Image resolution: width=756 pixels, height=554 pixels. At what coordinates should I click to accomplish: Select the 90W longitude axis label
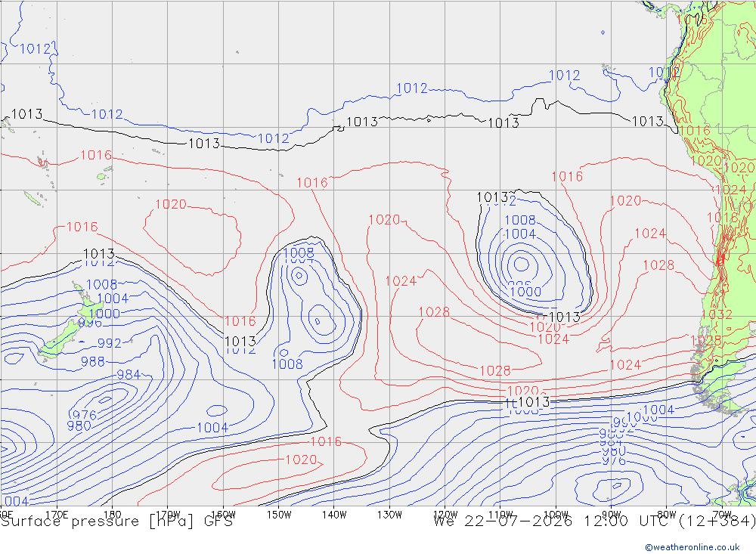pos(612,515)
